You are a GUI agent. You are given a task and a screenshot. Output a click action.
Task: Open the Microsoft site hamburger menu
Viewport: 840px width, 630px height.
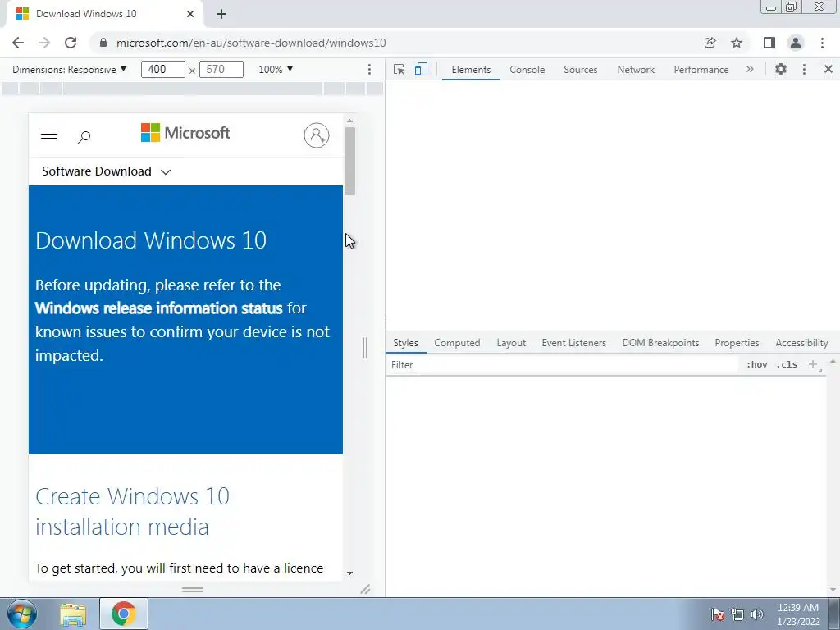coord(49,135)
